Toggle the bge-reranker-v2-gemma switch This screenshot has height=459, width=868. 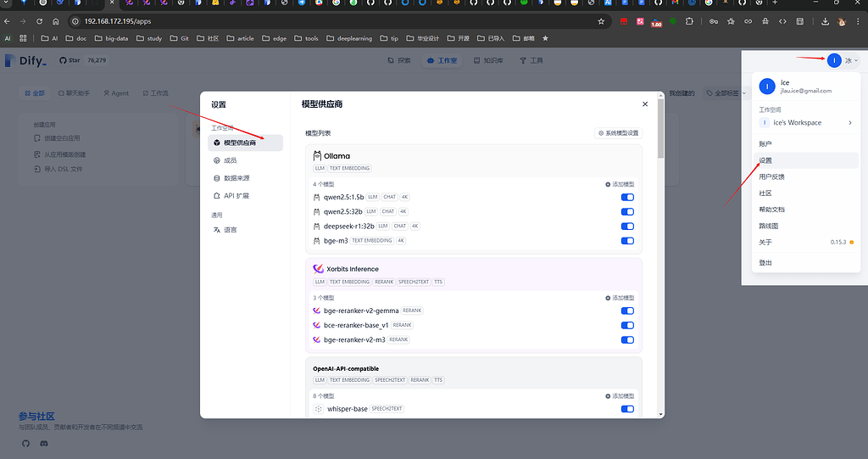click(x=627, y=311)
